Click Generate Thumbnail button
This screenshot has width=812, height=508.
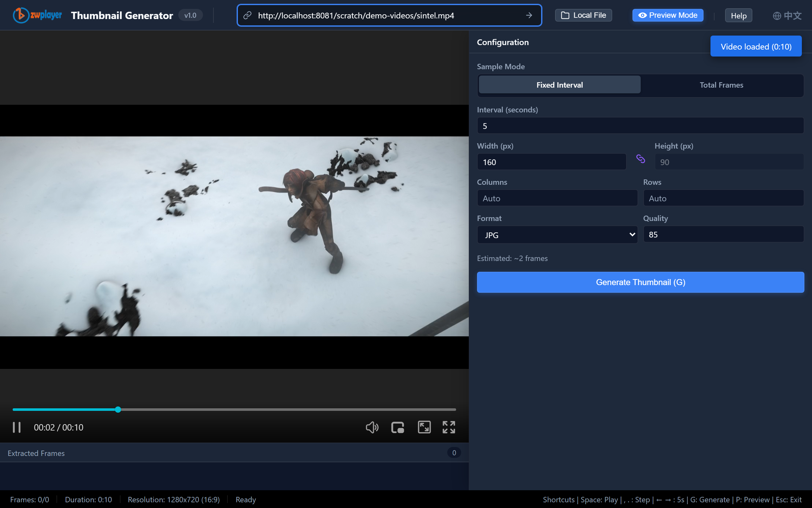coord(640,282)
